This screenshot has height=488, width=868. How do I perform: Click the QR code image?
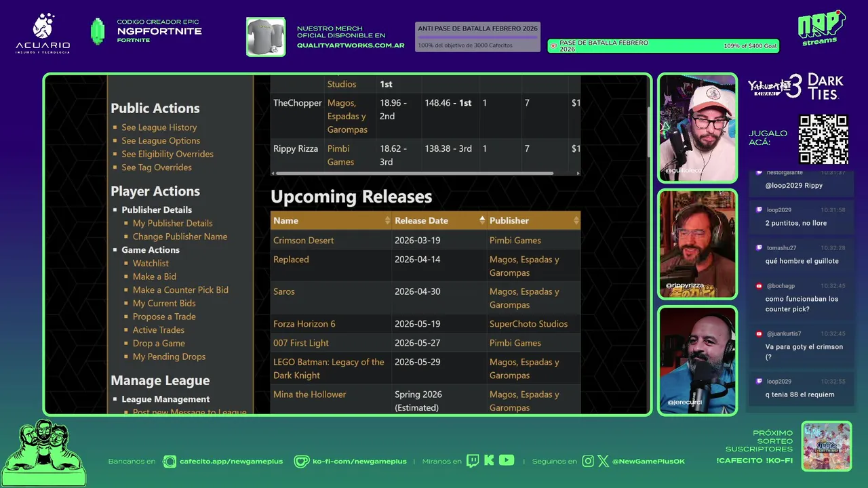click(x=823, y=140)
